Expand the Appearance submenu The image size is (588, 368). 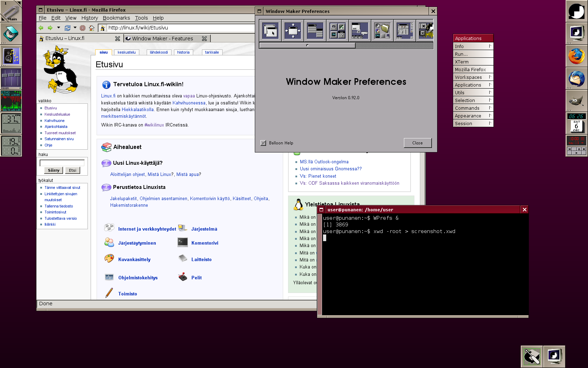(x=473, y=116)
